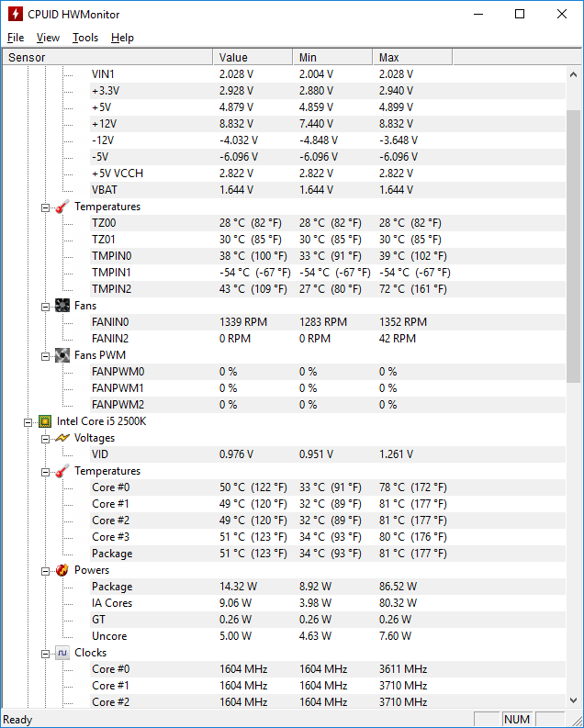Click the Max column header
The height and width of the screenshot is (728, 584).
coord(412,57)
